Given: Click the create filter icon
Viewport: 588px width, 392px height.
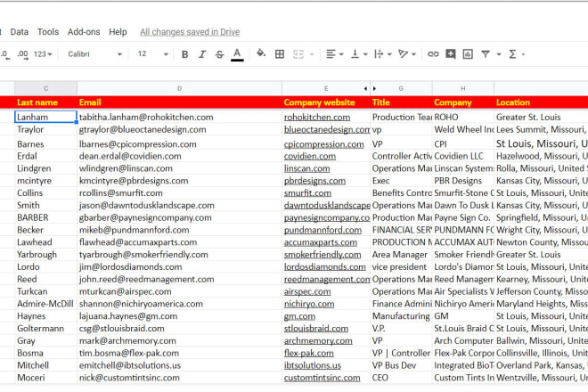Looking at the screenshot, I should [486, 54].
